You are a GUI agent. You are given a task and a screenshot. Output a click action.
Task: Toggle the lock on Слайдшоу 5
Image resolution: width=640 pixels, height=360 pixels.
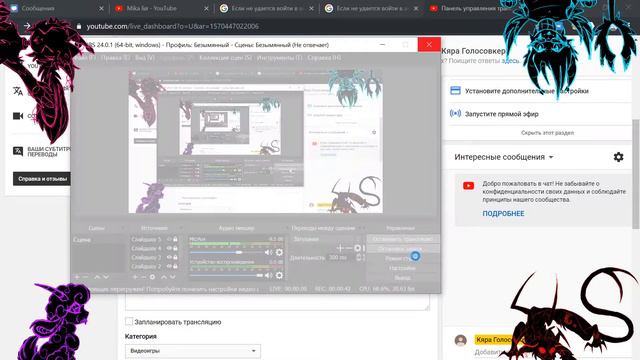pos(176,240)
